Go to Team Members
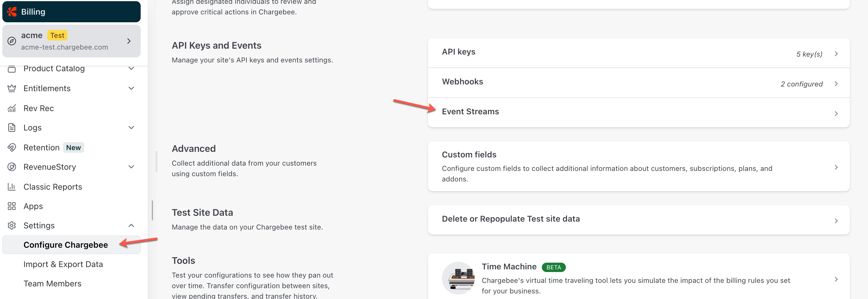Image resolution: width=868 pixels, height=299 pixels. coord(52,284)
